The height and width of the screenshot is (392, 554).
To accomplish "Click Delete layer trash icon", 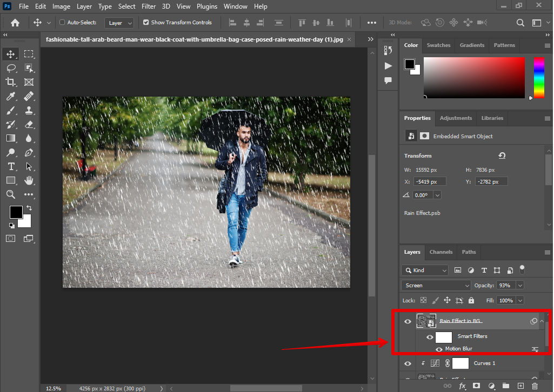I will point(535,386).
